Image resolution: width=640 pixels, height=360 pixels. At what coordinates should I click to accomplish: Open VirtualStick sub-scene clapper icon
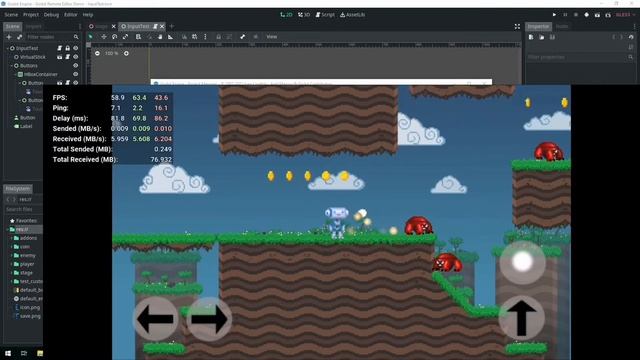(x=60, y=57)
